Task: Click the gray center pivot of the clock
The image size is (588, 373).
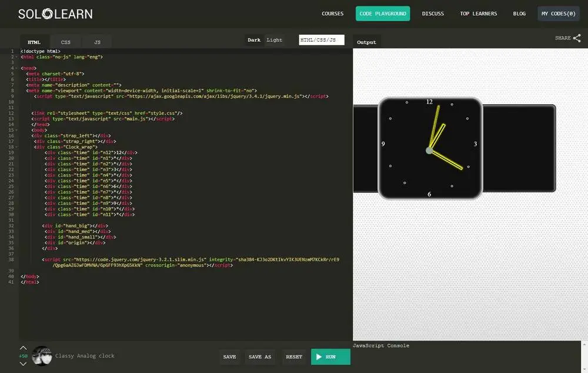Action: point(429,151)
